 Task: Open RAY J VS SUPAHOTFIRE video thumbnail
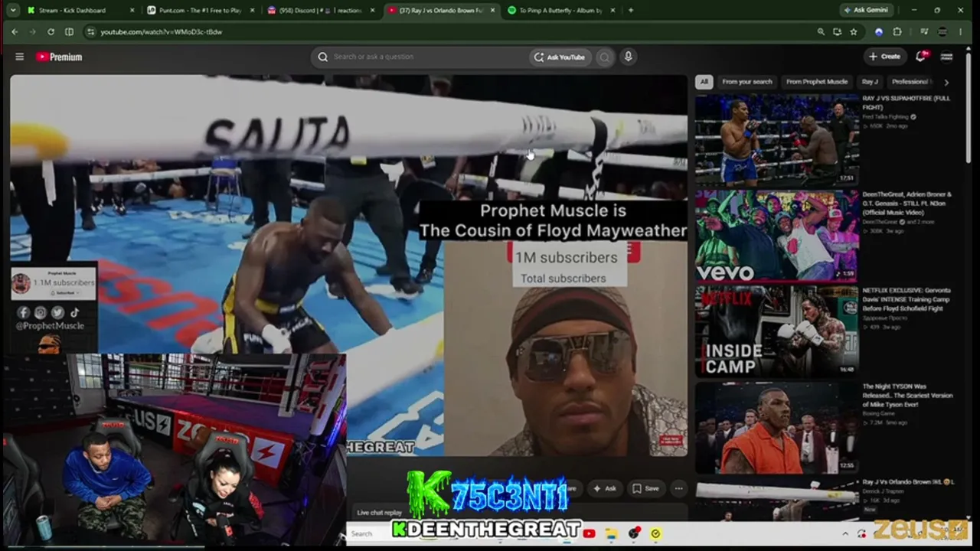(776, 141)
